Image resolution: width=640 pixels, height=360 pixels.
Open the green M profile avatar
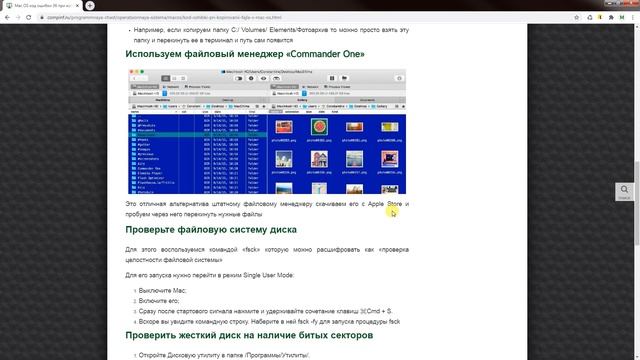tap(622, 18)
